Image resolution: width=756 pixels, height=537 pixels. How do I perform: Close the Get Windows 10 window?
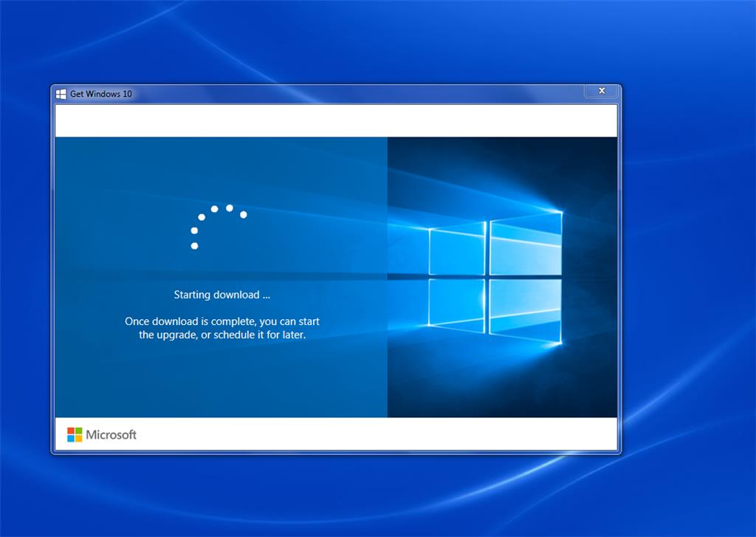point(602,91)
